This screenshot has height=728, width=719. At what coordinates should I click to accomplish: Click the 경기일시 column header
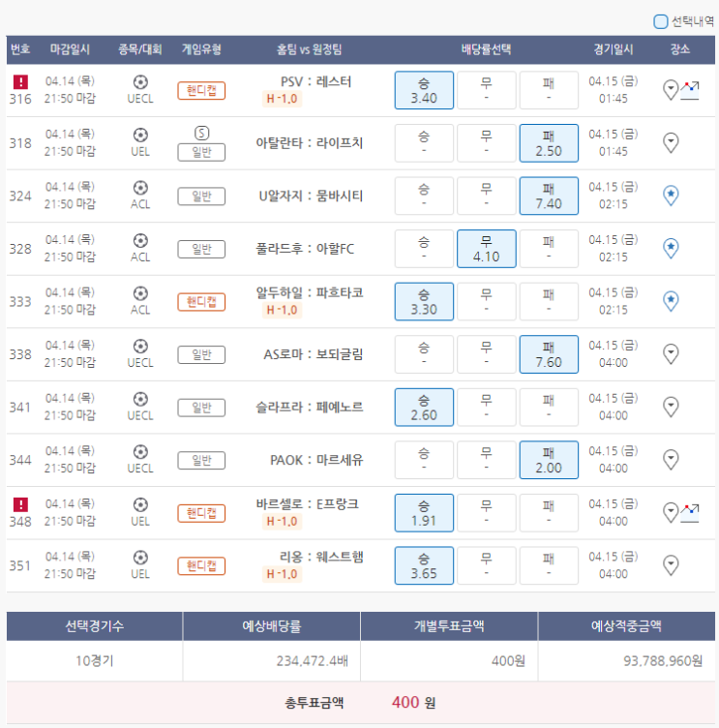point(614,49)
